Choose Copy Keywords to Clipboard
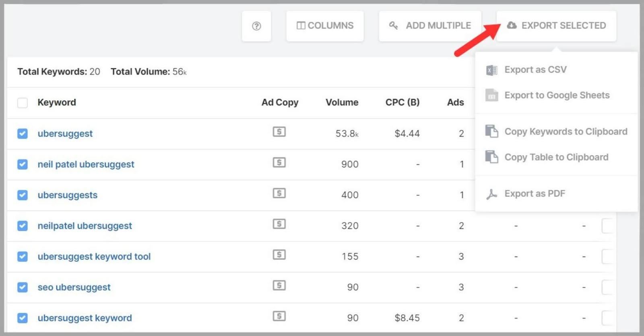The width and height of the screenshot is (644, 336). click(x=566, y=132)
